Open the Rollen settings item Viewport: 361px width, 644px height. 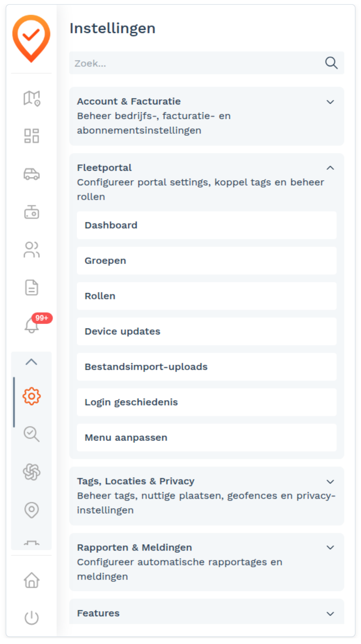206,296
